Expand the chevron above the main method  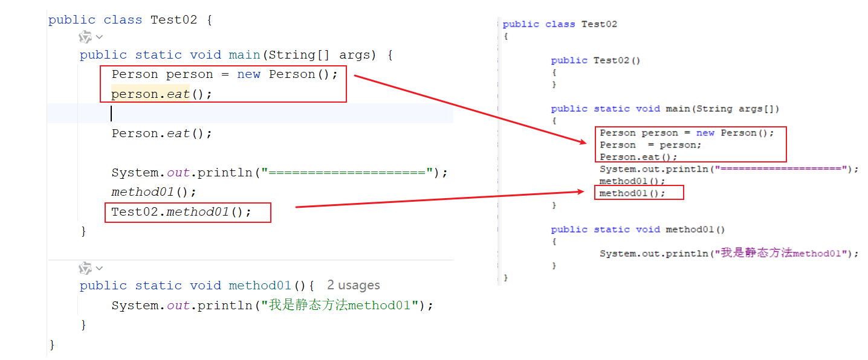[100, 37]
